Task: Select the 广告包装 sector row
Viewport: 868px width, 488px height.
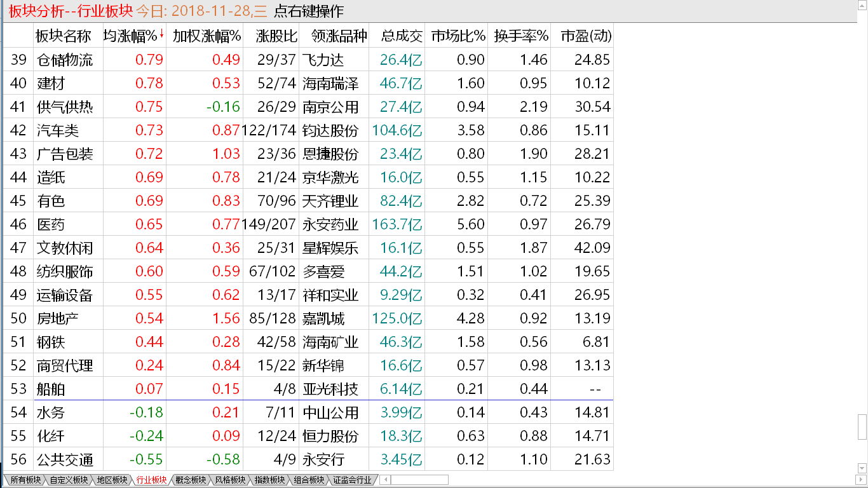Action: tap(308, 154)
